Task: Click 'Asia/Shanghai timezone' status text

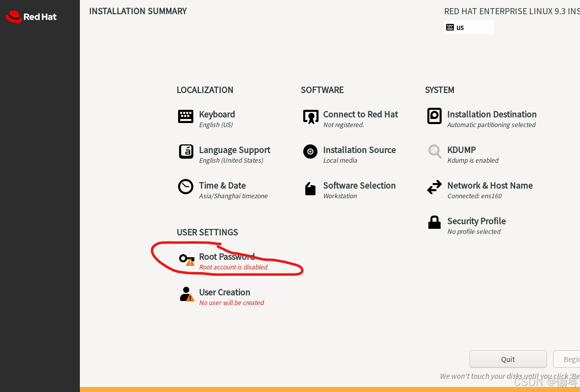Action: click(234, 196)
